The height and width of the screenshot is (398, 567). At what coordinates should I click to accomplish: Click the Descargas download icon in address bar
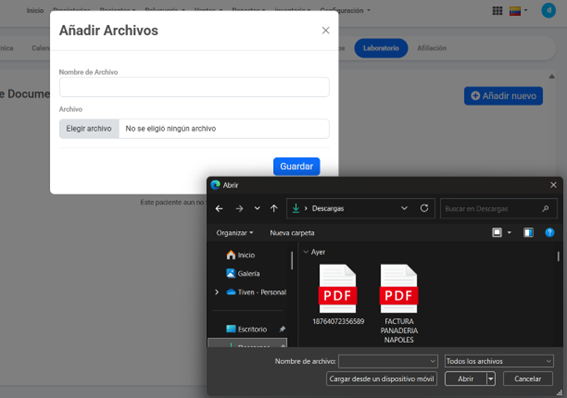click(x=296, y=208)
